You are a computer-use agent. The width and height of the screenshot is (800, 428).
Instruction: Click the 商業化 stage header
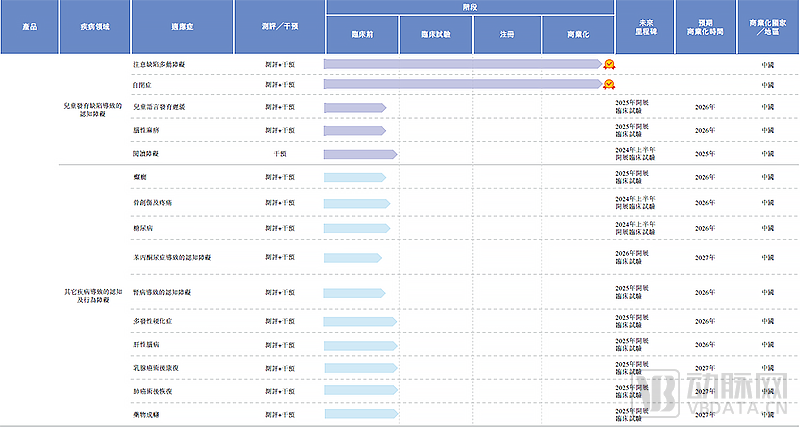[579, 34]
